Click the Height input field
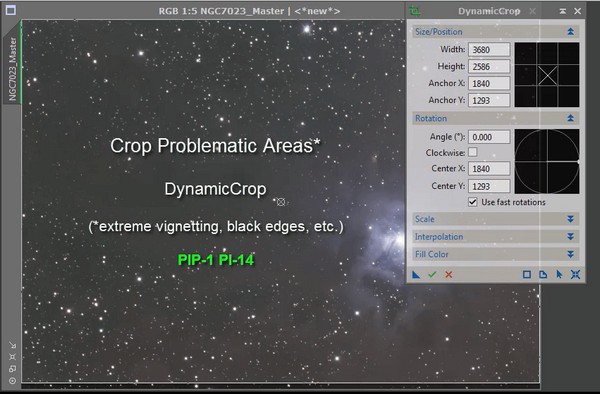This screenshot has width=600, height=394. pyautogui.click(x=489, y=67)
